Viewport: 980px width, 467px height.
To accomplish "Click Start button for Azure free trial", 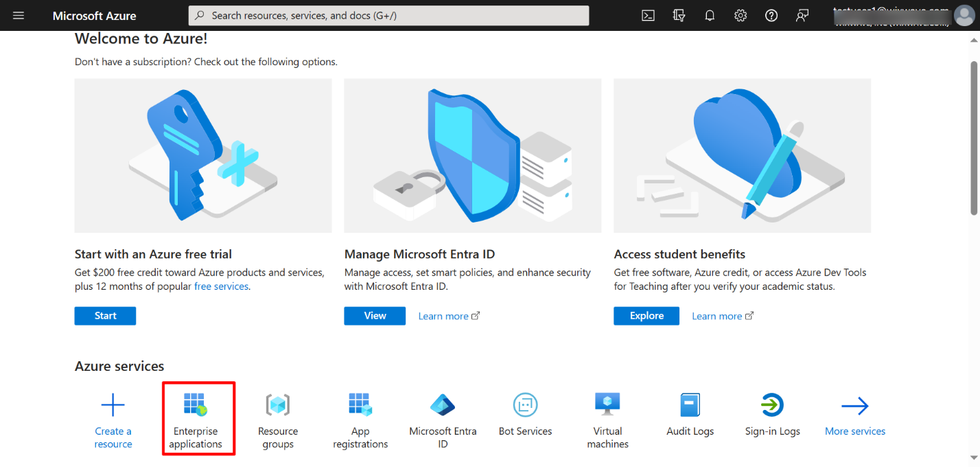I will (x=105, y=316).
